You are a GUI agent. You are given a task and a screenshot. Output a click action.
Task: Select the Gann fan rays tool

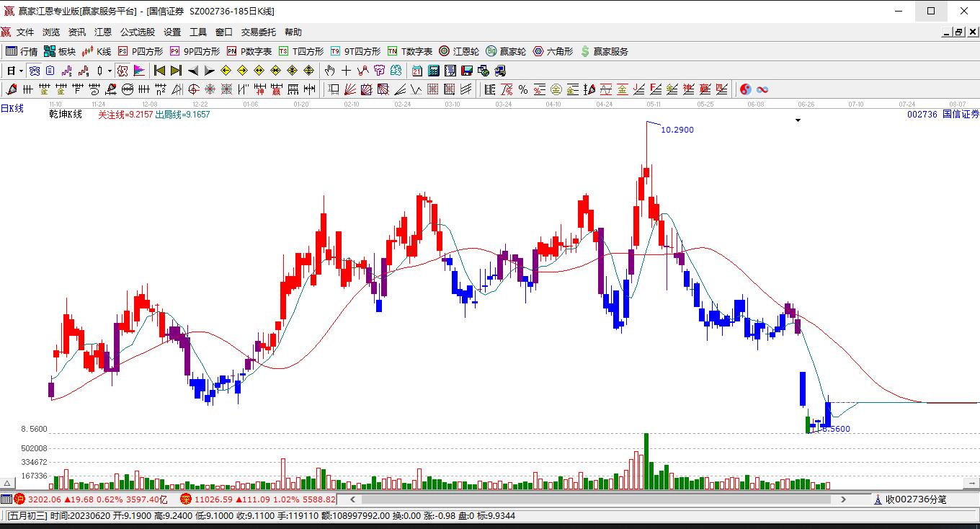click(350, 89)
